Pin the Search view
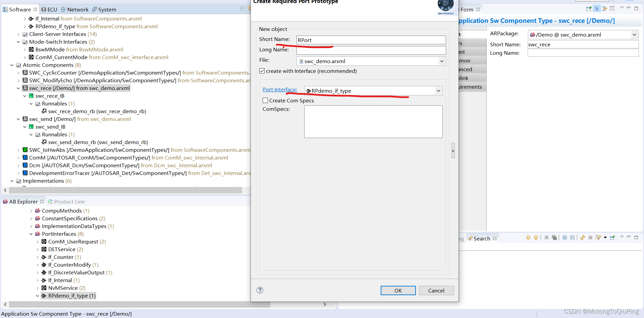Image resolution: width=644 pixels, height=318 pixels. [x=612, y=237]
